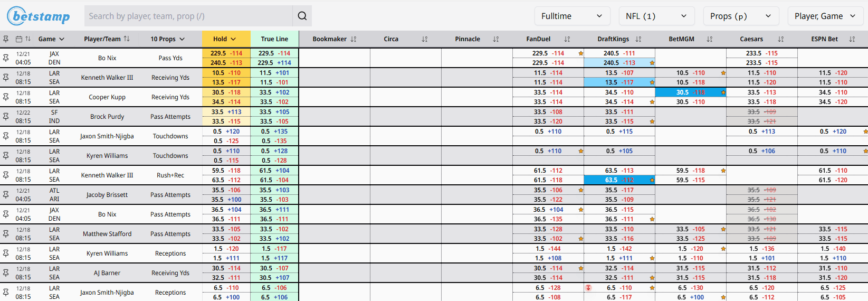
Task: Click Hold cell 229.5 -114
Action: (226, 53)
